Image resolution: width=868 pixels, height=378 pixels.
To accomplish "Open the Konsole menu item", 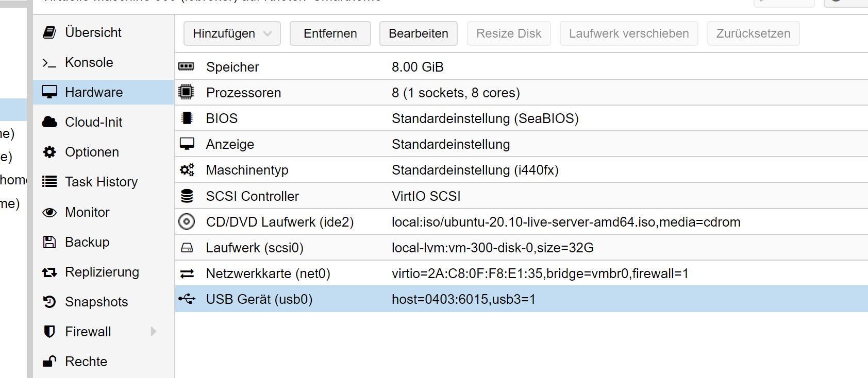I will (89, 62).
